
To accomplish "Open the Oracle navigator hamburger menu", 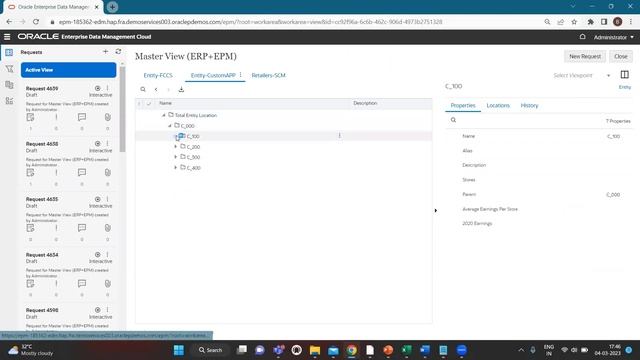I will click(7, 37).
